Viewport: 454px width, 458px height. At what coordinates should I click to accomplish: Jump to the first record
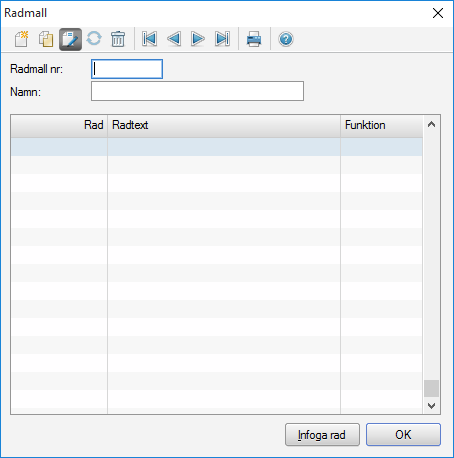[x=149, y=39]
